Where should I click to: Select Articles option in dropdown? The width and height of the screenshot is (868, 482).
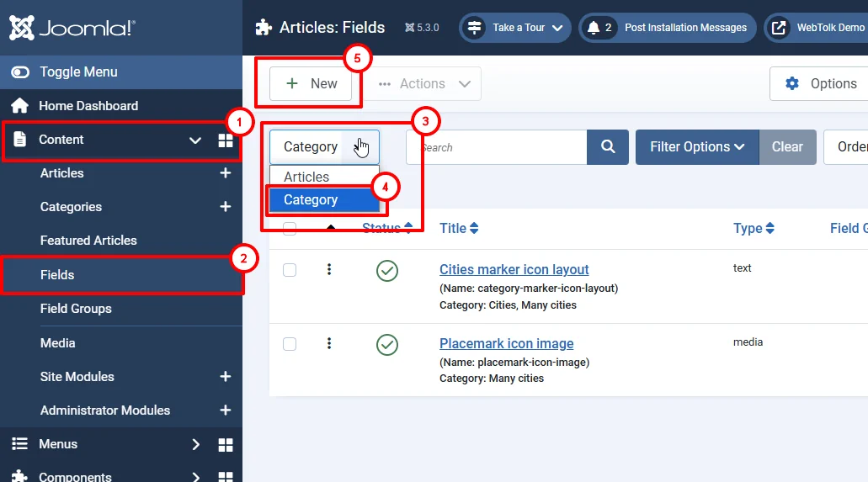324,177
